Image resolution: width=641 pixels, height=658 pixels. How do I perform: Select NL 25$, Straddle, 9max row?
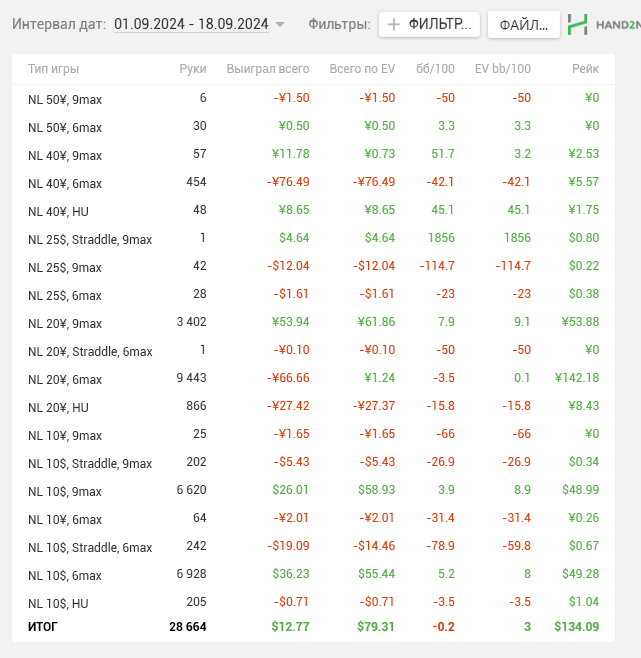[x=313, y=238]
